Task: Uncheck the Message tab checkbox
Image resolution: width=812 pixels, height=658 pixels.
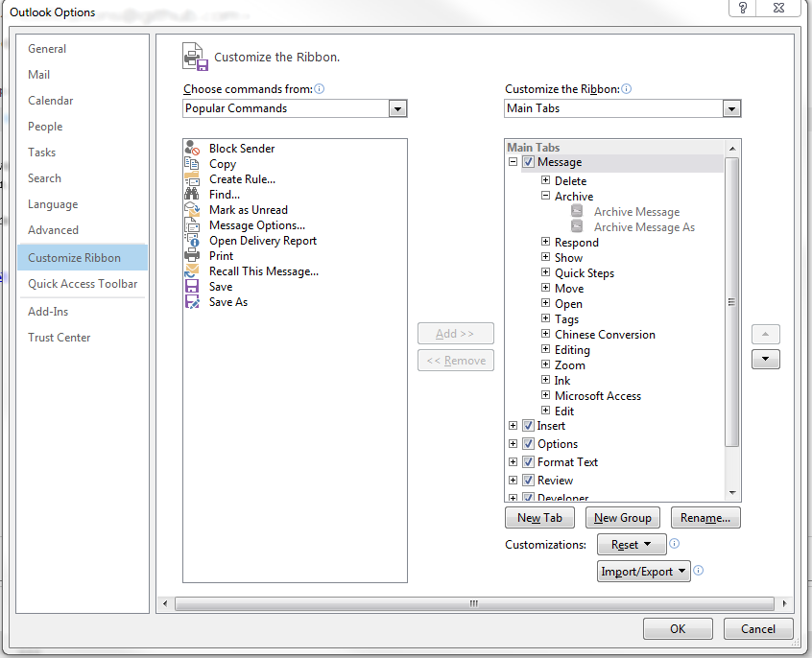Action: (528, 162)
